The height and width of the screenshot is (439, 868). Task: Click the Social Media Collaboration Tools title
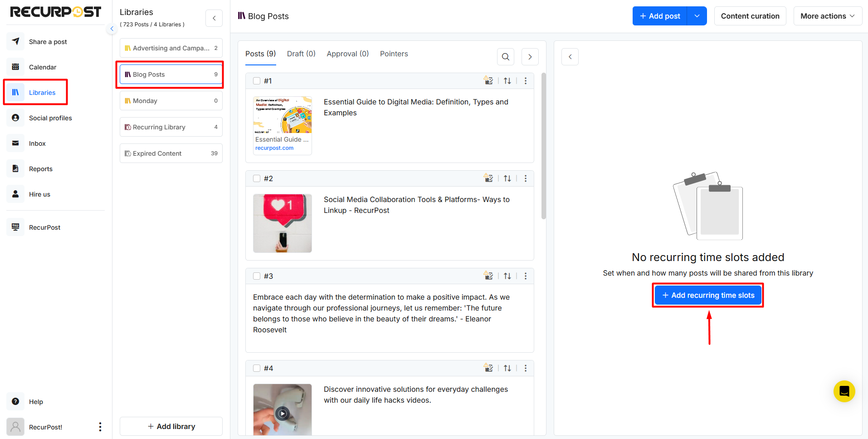click(417, 205)
